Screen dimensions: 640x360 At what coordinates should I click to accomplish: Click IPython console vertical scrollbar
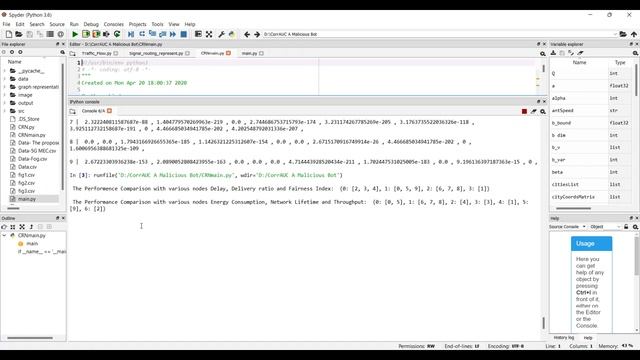(x=544, y=322)
